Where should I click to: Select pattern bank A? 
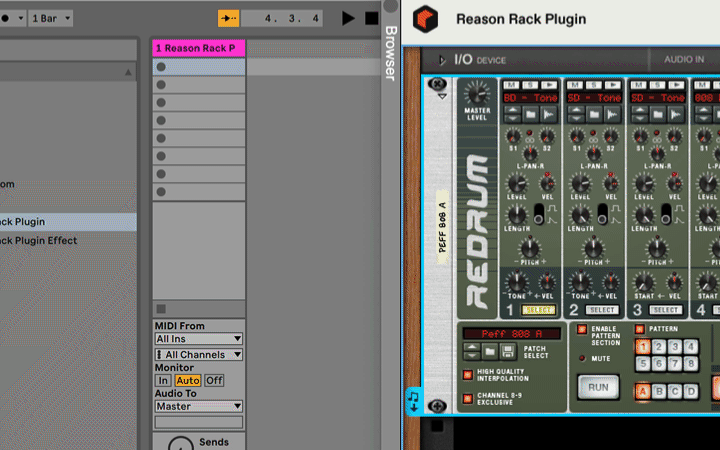[643, 391]
